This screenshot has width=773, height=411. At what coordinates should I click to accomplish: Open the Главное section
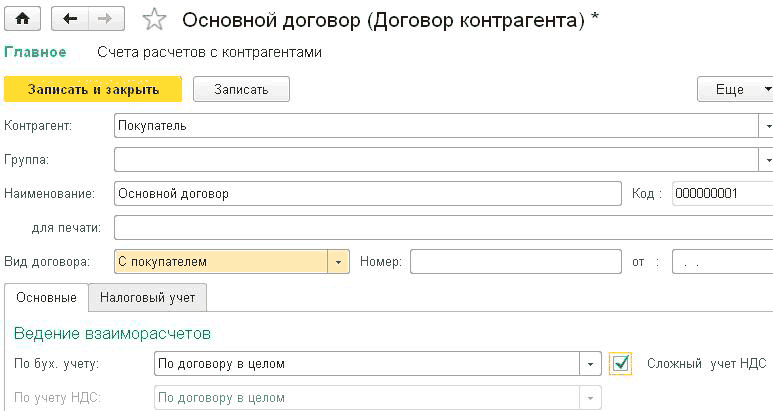pyautogui.click(x=36, y=52)
